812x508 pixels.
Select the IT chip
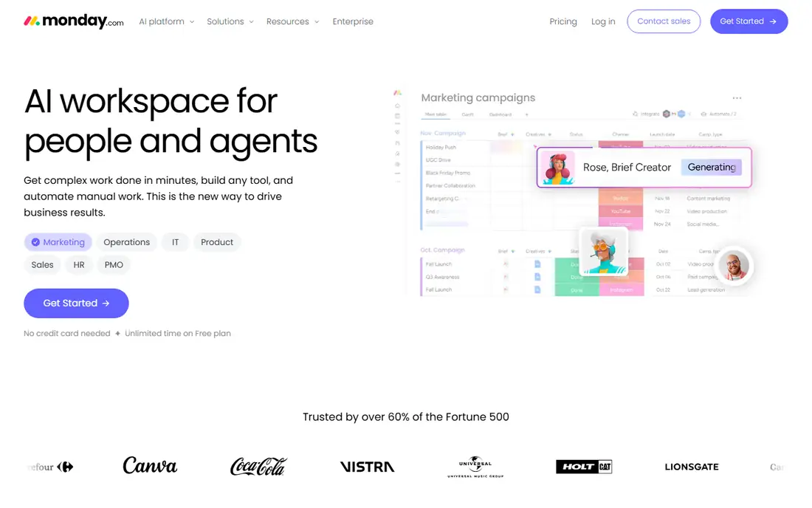[x=175, y=242]
